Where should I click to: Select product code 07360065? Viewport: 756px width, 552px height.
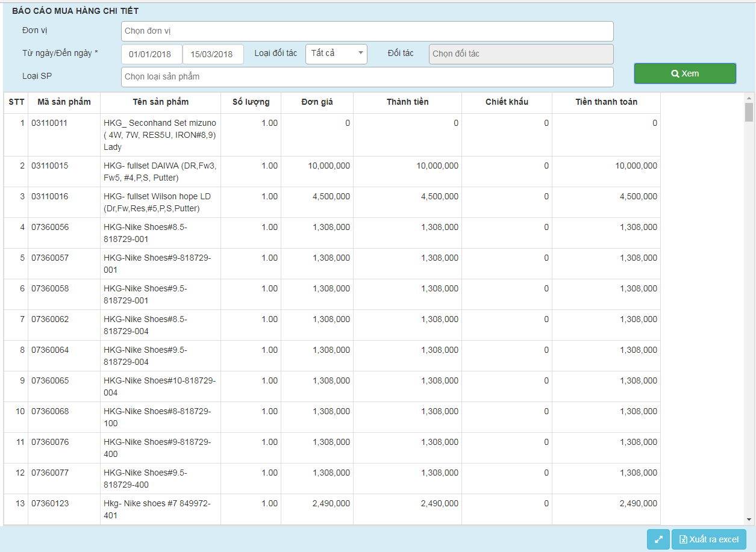50,380
